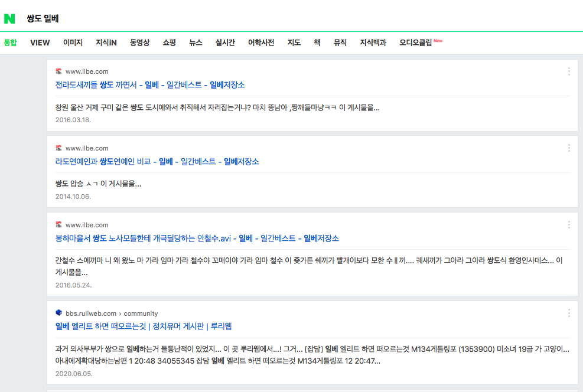Open the 지식iN tab
This screenshot has width=583, height=392.
(x=106, y=43)
